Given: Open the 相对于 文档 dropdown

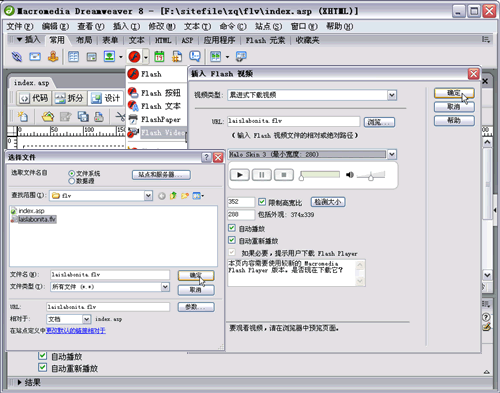Looking at the screenshot, I should click(86, 319).
